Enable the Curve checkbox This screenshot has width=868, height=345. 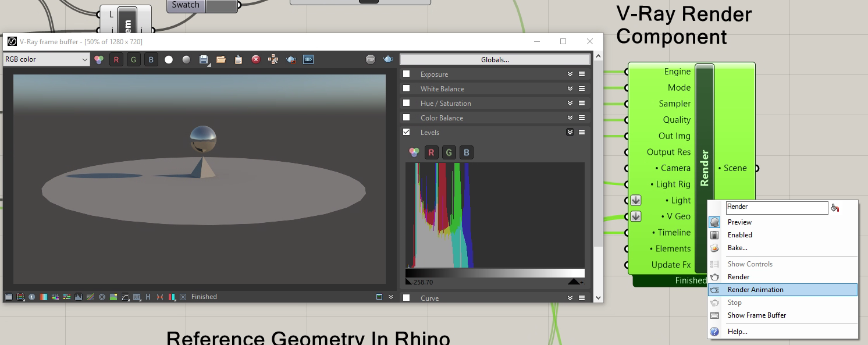[x=407, y=298]
